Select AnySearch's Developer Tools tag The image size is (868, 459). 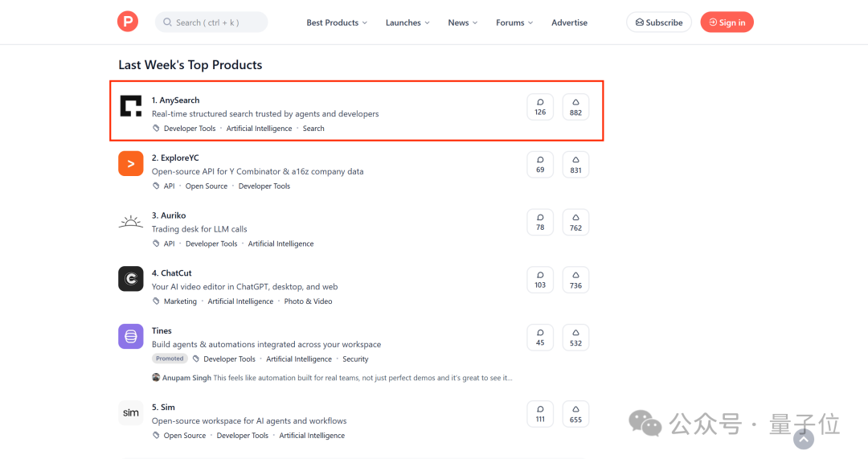190,129
